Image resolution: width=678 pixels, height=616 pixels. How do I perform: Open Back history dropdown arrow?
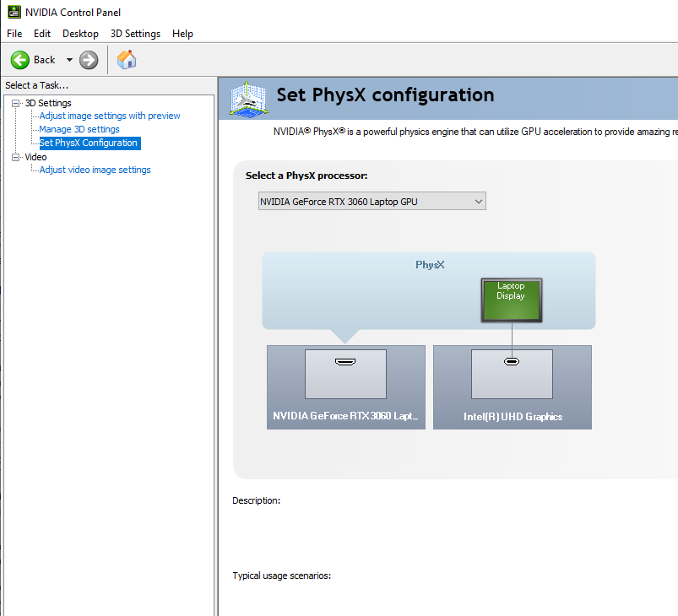69,60
